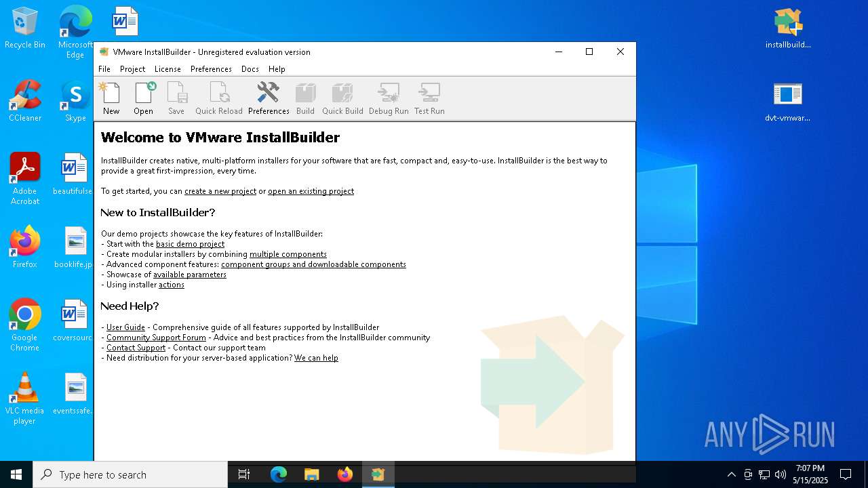Select the Firefox desktop shortcut
868x488 pixels.
[x=25, y=247]
